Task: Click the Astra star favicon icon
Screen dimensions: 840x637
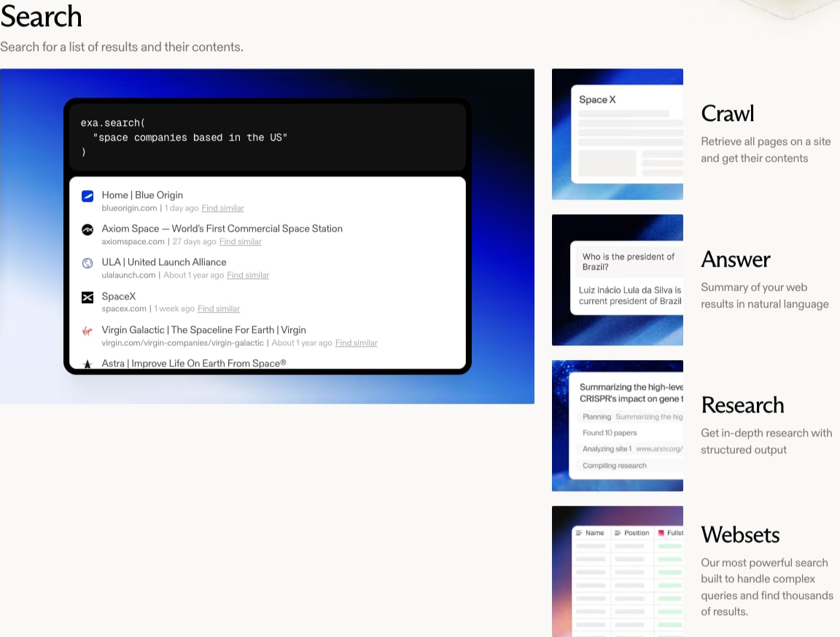Action: tap(87, 364)
